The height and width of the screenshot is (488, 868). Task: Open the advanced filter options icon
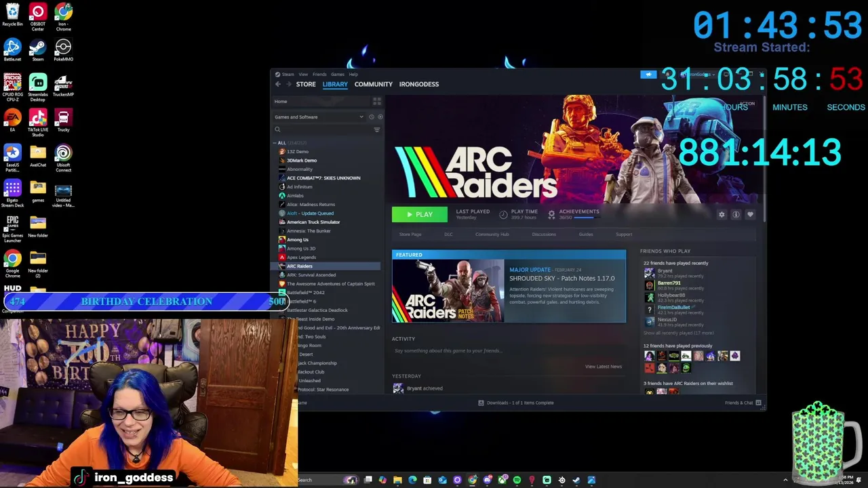[377, 129]
